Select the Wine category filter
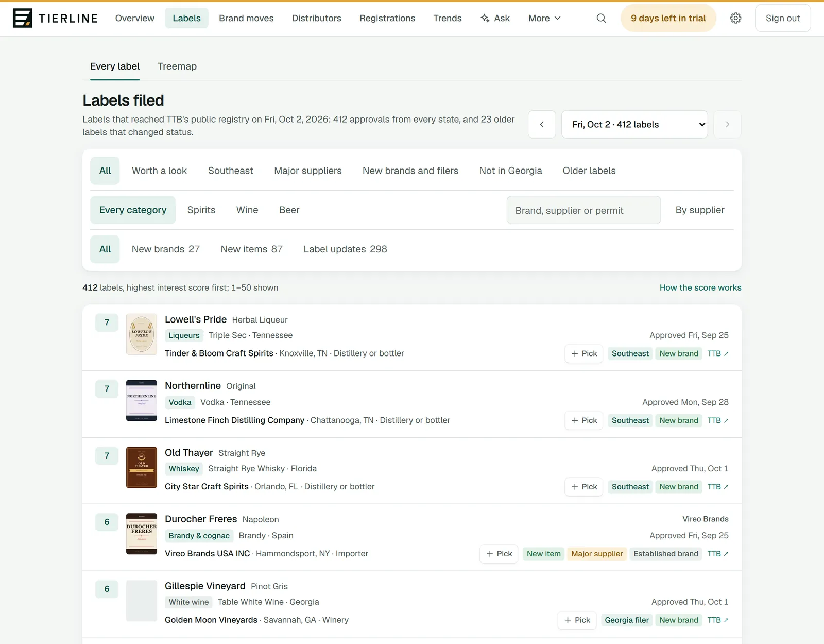Screen dimensions: 824x644 click(247, 210)
